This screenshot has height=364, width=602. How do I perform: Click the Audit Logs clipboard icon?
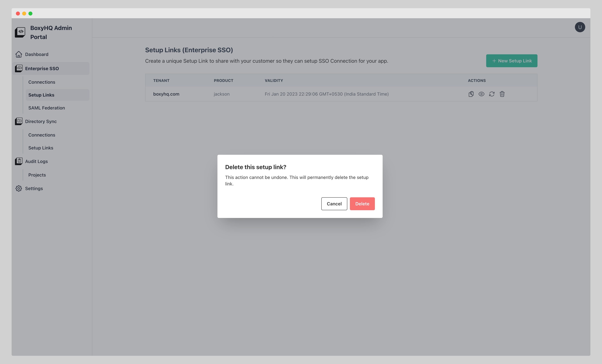(19, 161)
